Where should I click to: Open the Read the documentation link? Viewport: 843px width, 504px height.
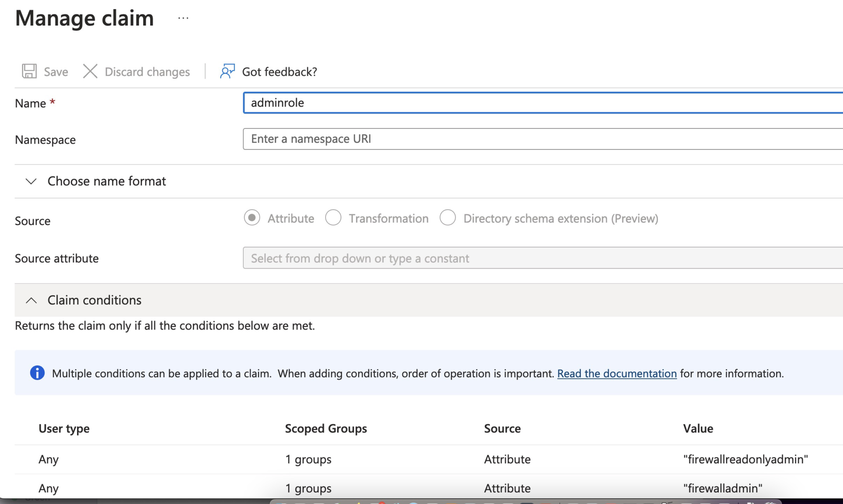click(616, 374)
